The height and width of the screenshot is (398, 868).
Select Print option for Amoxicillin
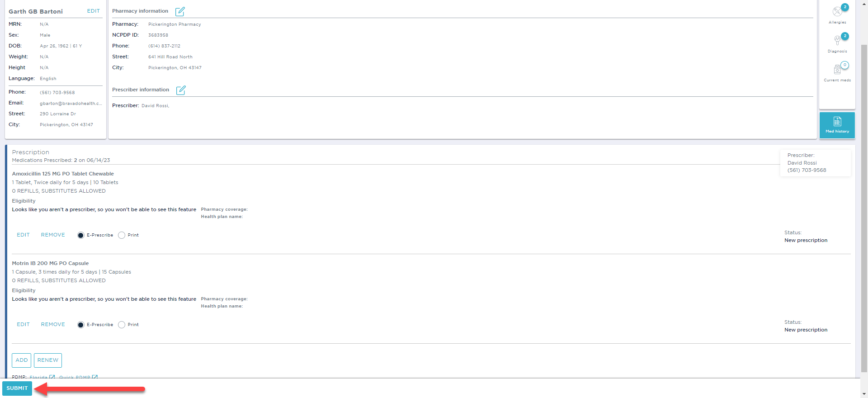[x=122, y=235]
